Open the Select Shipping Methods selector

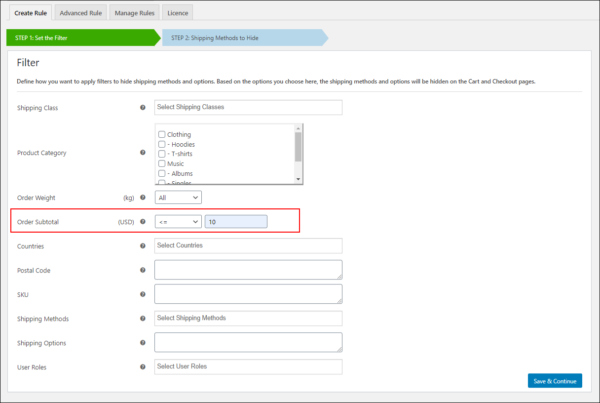tap(248, 318)
